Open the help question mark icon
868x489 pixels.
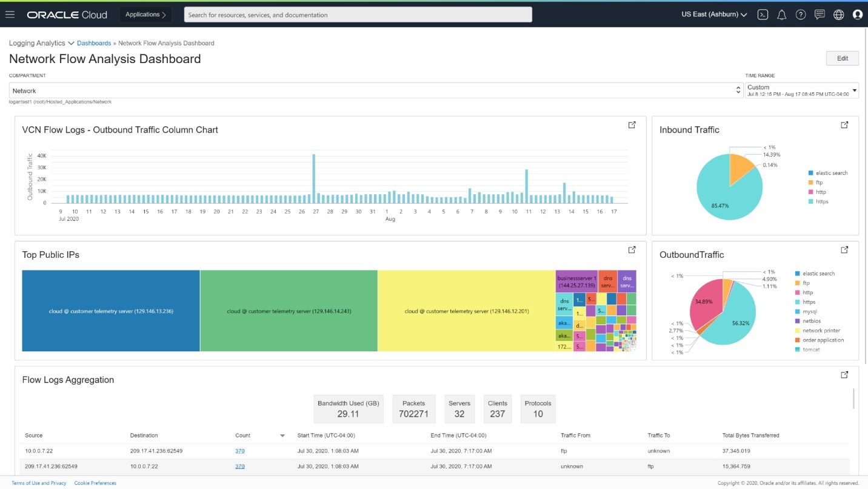click(800, 15)
